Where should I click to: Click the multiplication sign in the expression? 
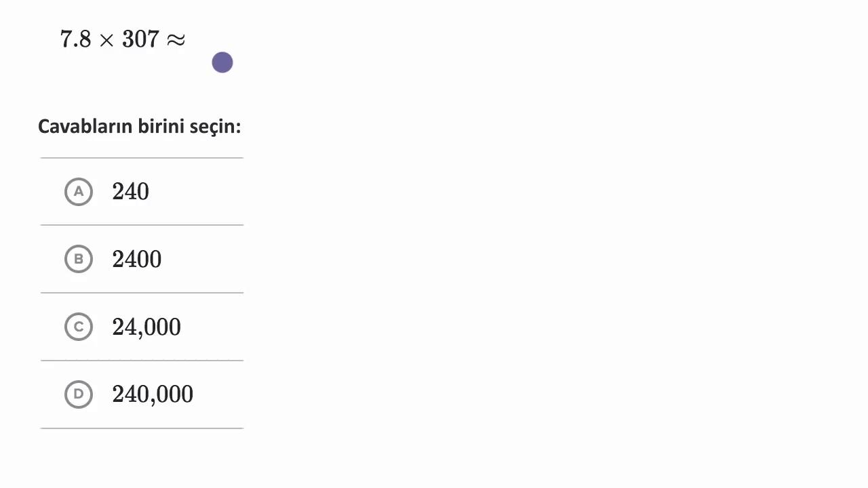coord(106,40)
